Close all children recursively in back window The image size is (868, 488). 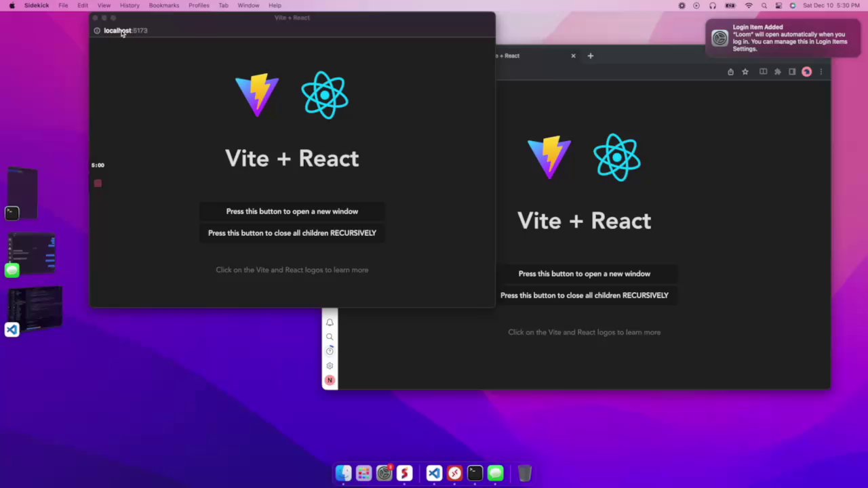[x=585, y=296]
